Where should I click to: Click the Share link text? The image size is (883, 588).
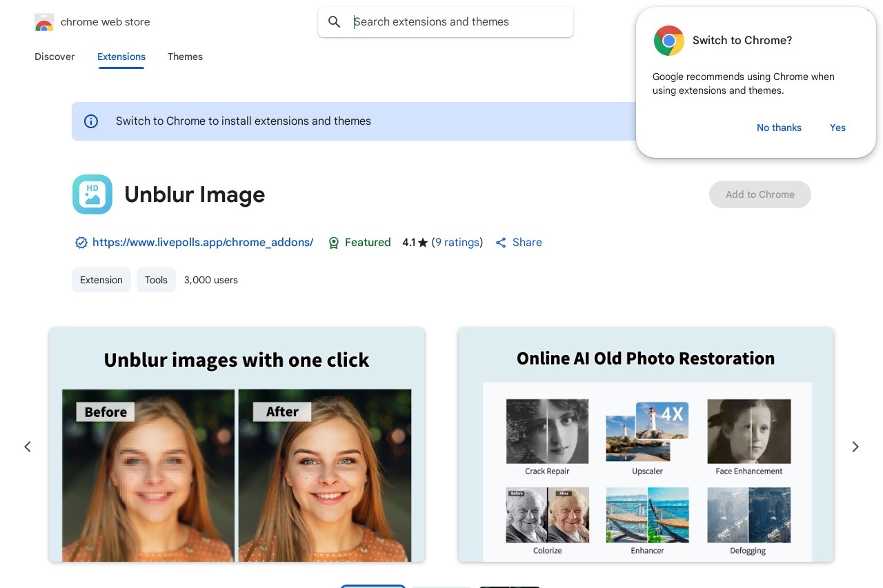527,243
